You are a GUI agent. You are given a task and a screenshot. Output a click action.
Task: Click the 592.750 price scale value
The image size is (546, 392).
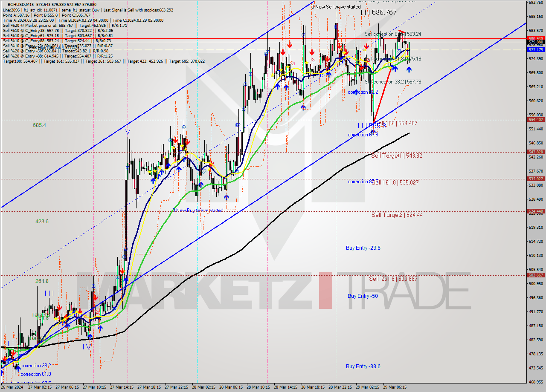[x=536, y=2]
